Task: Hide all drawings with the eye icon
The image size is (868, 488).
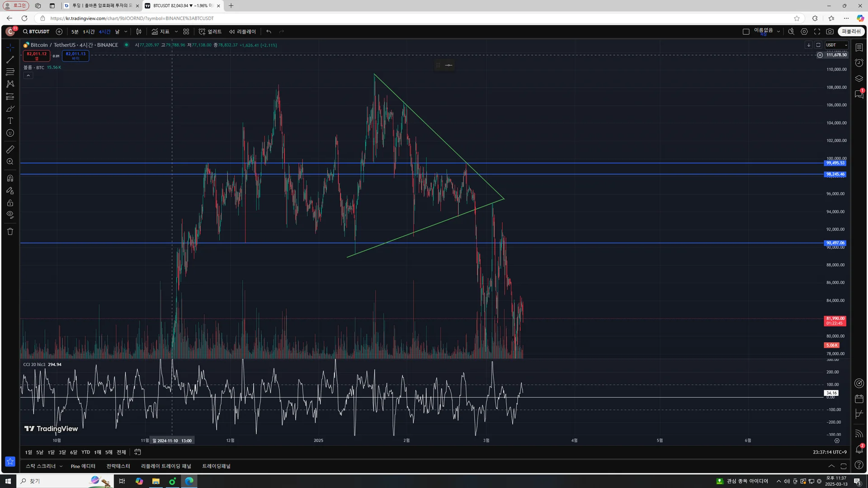Action: [10, 215]
